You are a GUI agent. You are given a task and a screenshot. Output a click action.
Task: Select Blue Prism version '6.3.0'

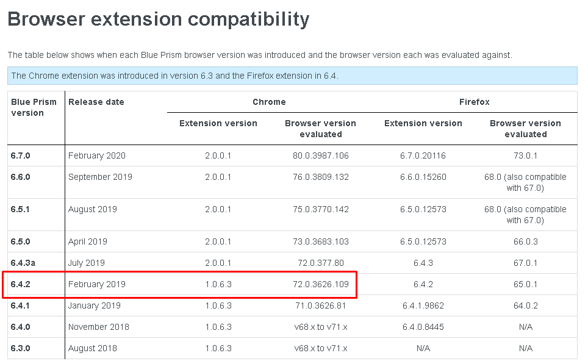click(x=20, y=348)
